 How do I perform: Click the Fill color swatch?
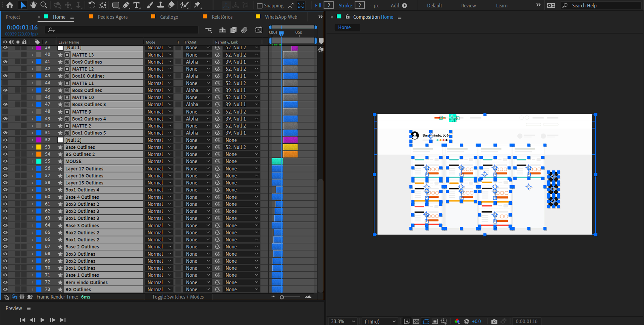(329, 5)
